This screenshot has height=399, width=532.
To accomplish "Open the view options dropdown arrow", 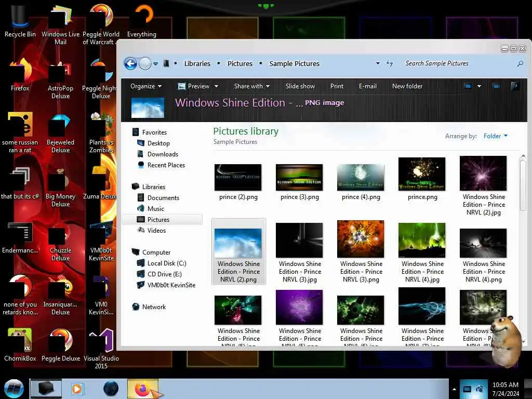I will [x=479, y=86].
